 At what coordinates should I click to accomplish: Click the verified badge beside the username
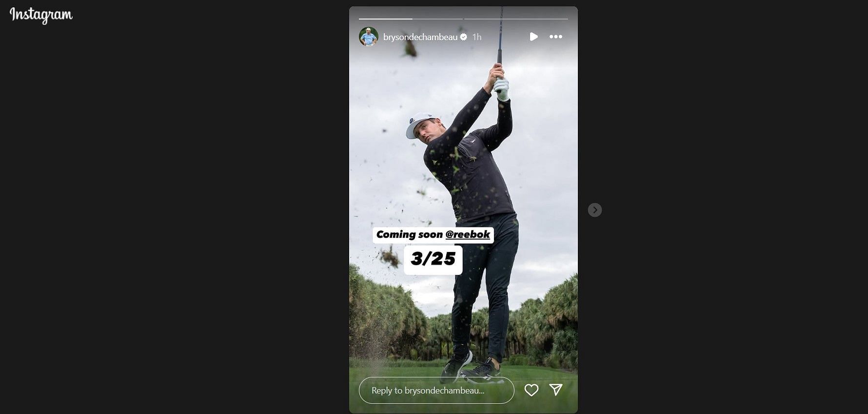coord(464,37)
